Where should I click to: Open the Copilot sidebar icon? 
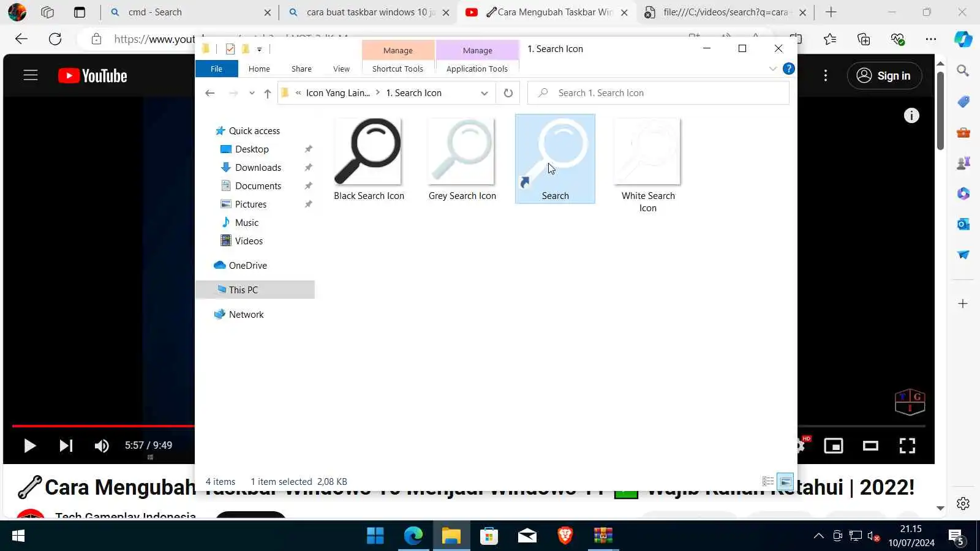pos(963,39)
